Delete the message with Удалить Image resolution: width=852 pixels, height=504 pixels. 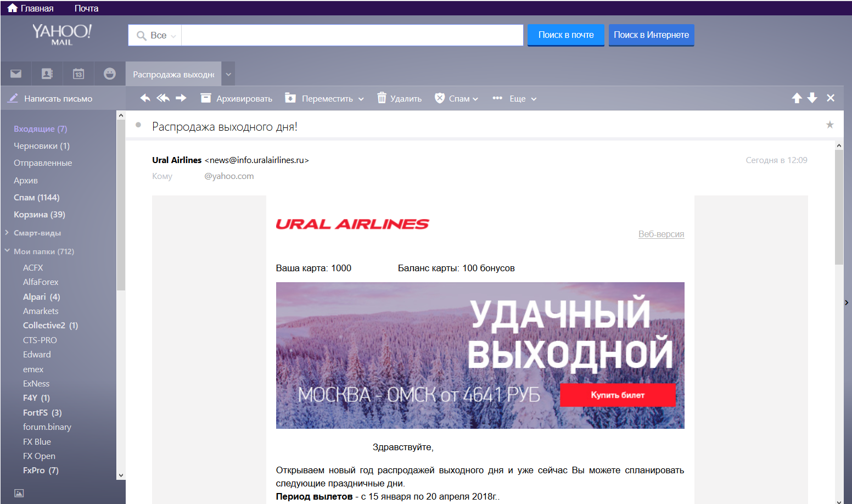click(x=399, y=98)
